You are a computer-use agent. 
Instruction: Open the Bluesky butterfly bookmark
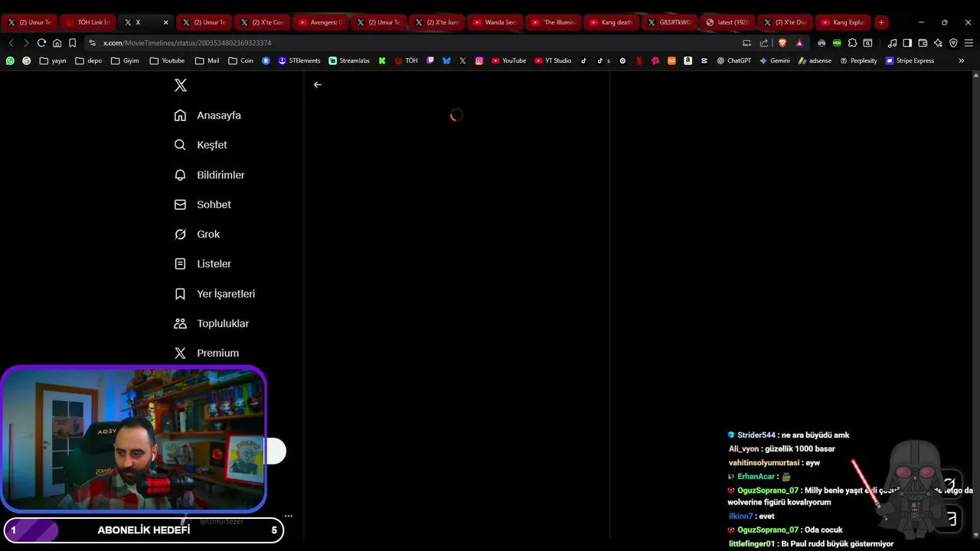pos(446,60)
